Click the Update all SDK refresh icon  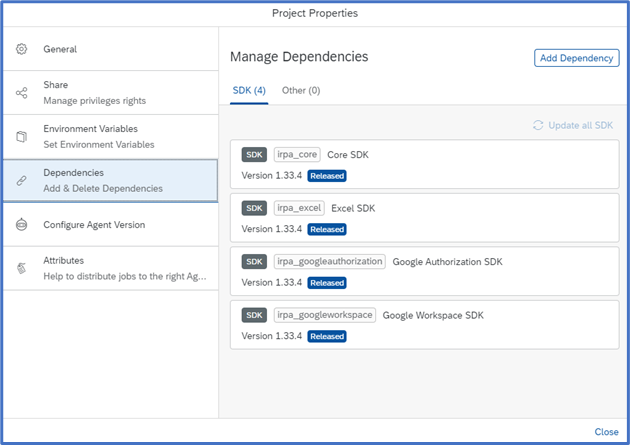pos(538,125)
